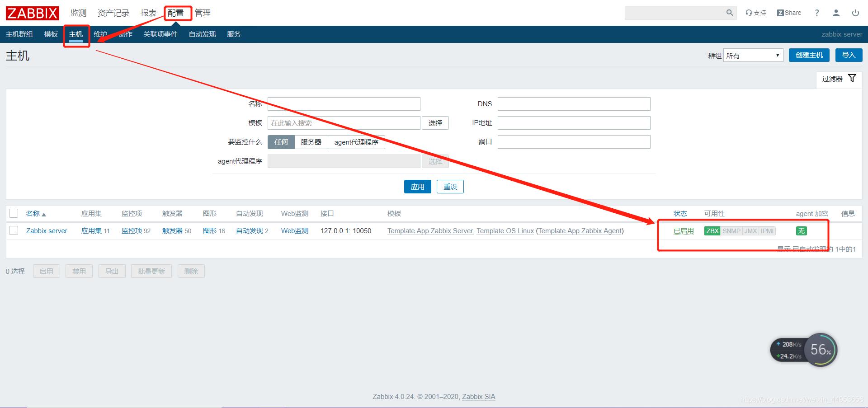The height and width of the screenshot is (408, 868).
Task: Click the 创建主机 button
Action: [x=809, y=55]
